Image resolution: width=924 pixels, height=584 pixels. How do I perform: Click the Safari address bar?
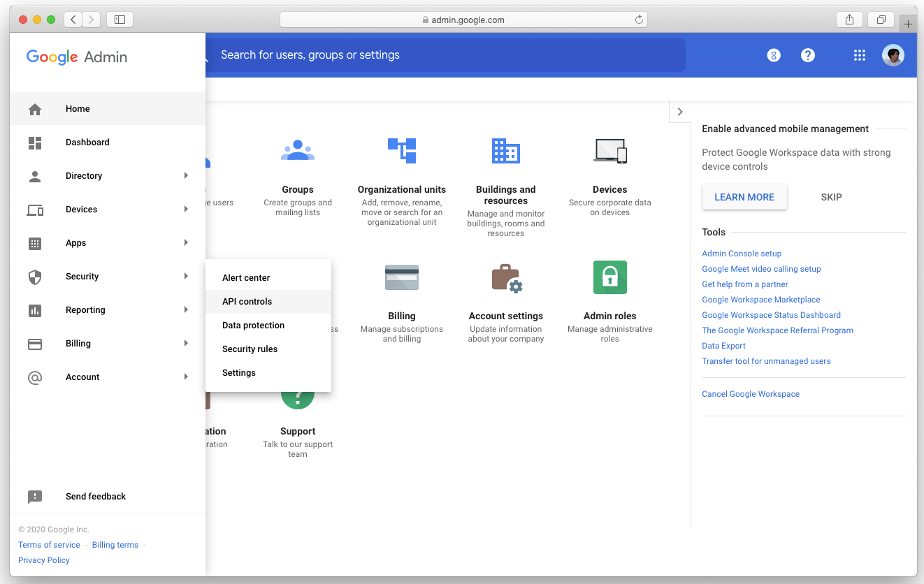pyautogui.click(x=463, y=20)
